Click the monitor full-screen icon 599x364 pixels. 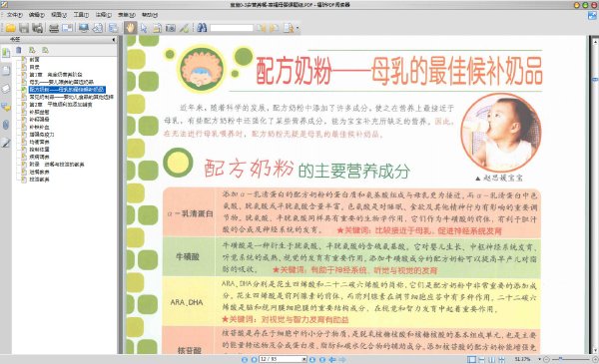pyautogui.click(x=84, y=28)
